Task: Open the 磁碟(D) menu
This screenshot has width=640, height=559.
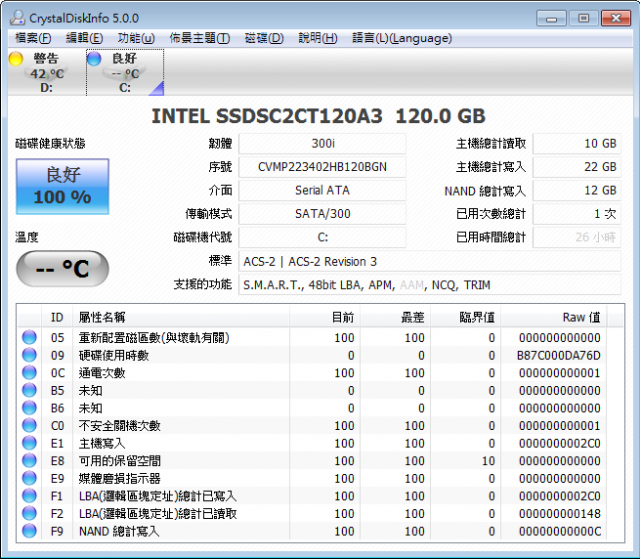Action: click(264, 38)
